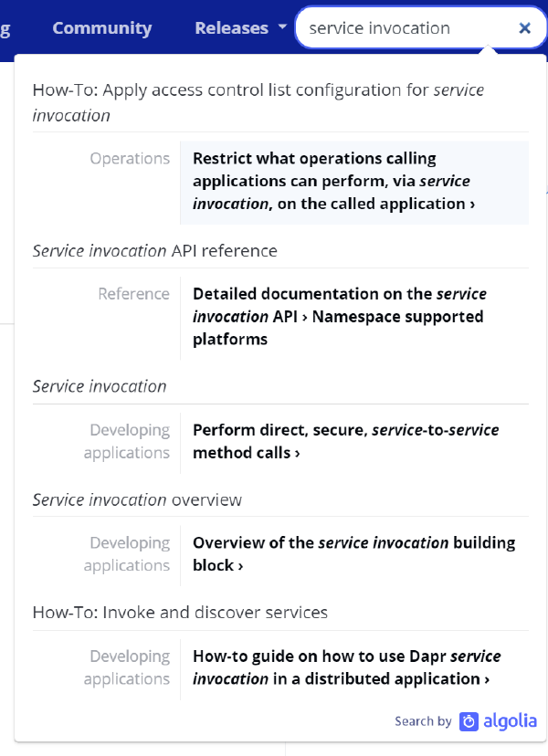This screenshot has height=756, width=548.
Task: Click the Service invocation overview heading
Action: pyautogui.click(x=137, y=500)
